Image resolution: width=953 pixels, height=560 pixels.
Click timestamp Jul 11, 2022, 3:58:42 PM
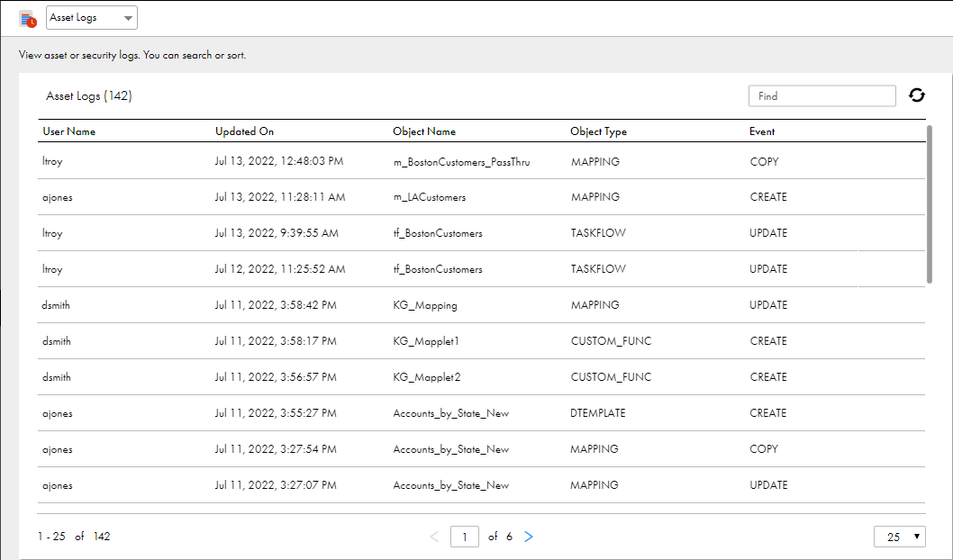(276, 305)
